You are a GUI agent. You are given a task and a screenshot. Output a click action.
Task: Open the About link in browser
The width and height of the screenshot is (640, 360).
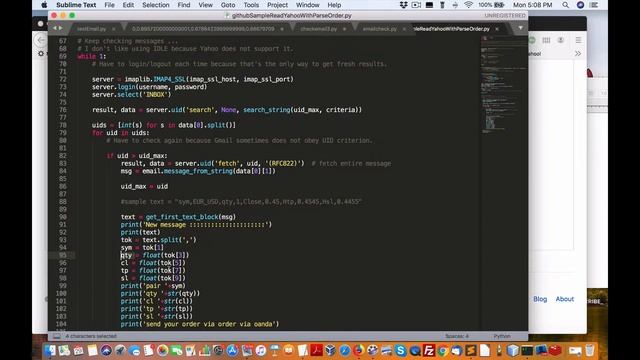point(564,299)
